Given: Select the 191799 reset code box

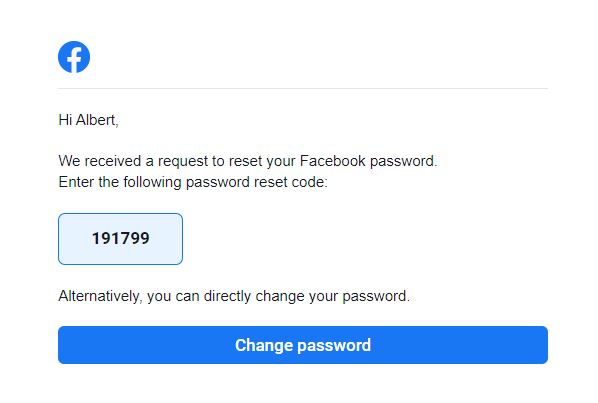Looking at the screenshot, I should (x=121, y=239).
